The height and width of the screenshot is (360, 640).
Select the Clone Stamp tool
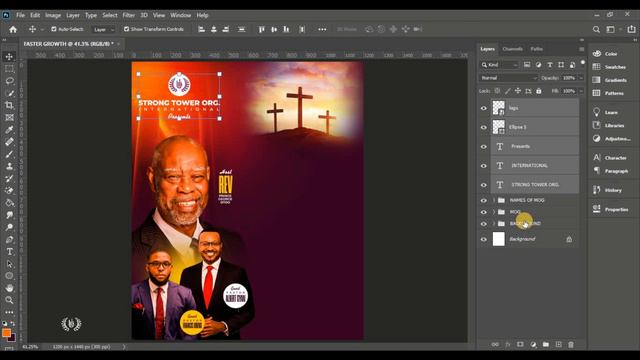point(9,166)
